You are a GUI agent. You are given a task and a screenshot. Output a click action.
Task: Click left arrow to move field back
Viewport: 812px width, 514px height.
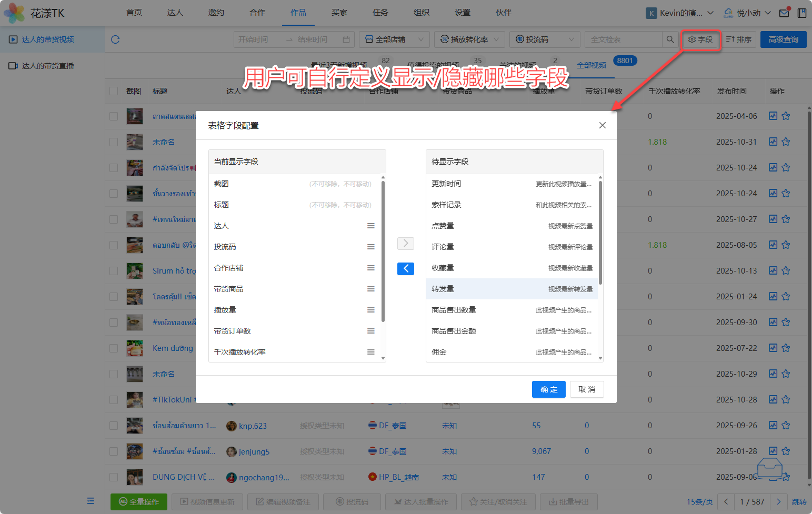pos(405,269)
